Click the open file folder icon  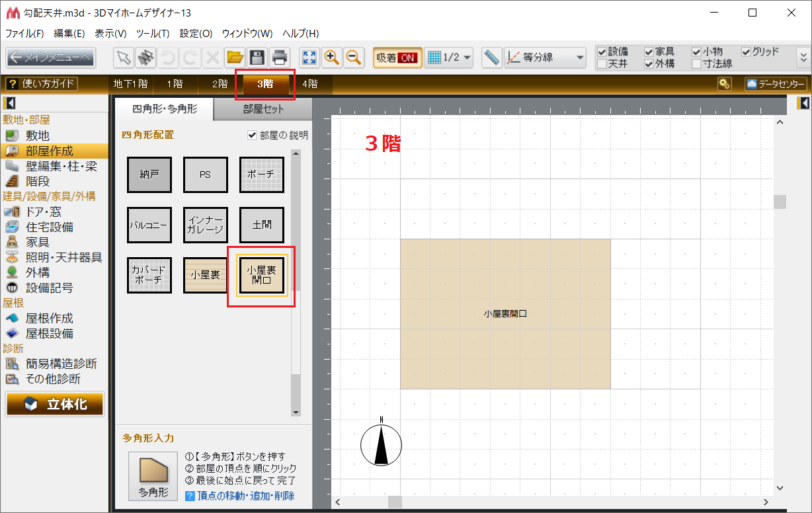(x=235, y=58)
